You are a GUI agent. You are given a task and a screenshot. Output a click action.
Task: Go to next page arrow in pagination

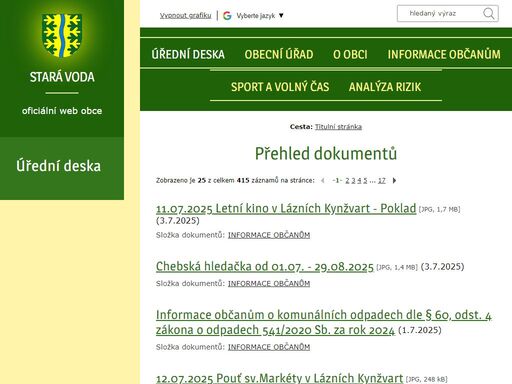coord(394,180)
